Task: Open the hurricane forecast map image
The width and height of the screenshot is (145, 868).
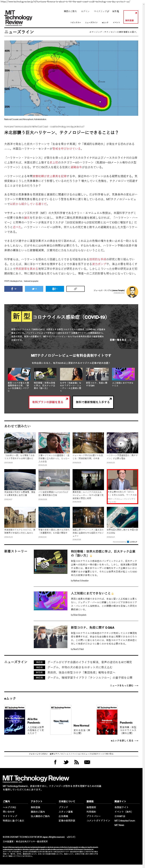Action: (71, 78)
